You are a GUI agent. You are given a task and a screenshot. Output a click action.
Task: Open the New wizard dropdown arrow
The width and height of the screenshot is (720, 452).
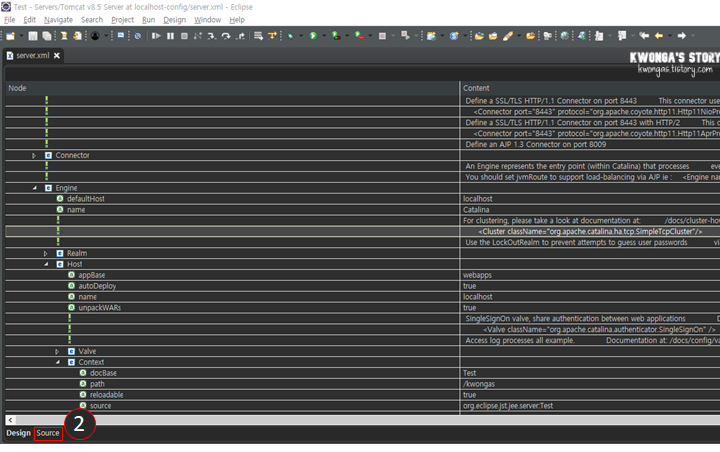[x=21, y=36]
